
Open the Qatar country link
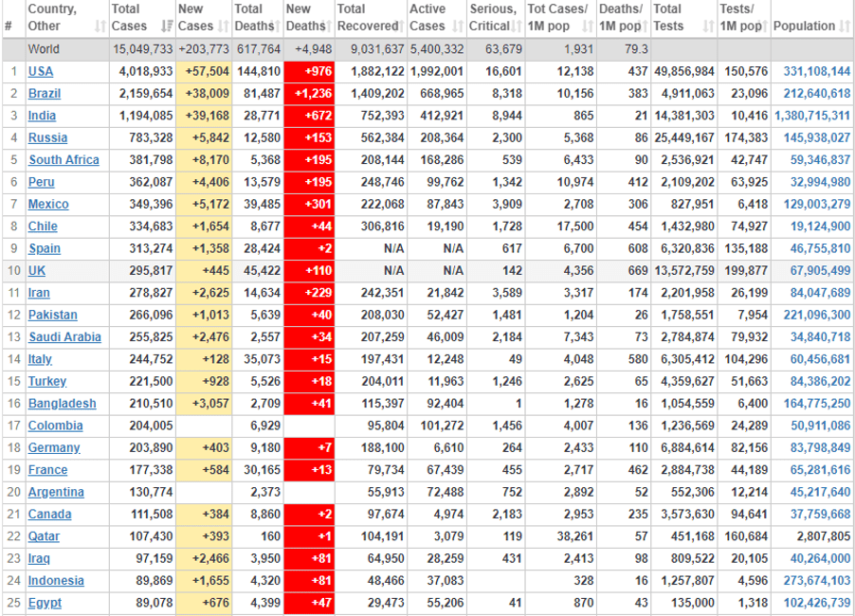pyautogui.click(x=45, y=536)
